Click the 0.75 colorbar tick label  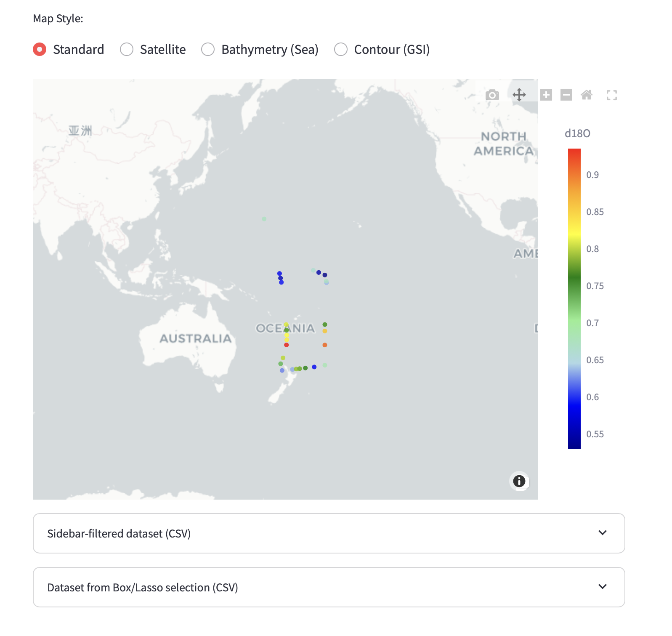click(x=595, y=286)
